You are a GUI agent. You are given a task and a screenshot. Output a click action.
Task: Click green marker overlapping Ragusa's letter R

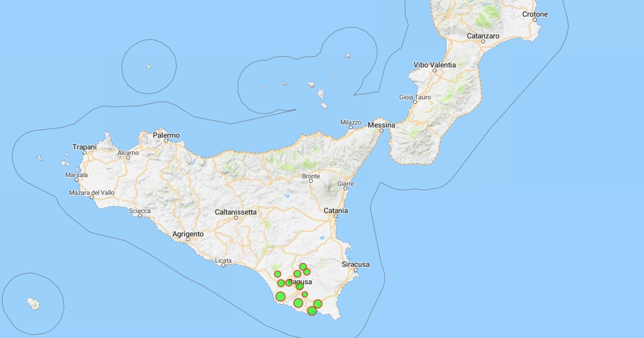pyautogui.click(x=289, y=283)
